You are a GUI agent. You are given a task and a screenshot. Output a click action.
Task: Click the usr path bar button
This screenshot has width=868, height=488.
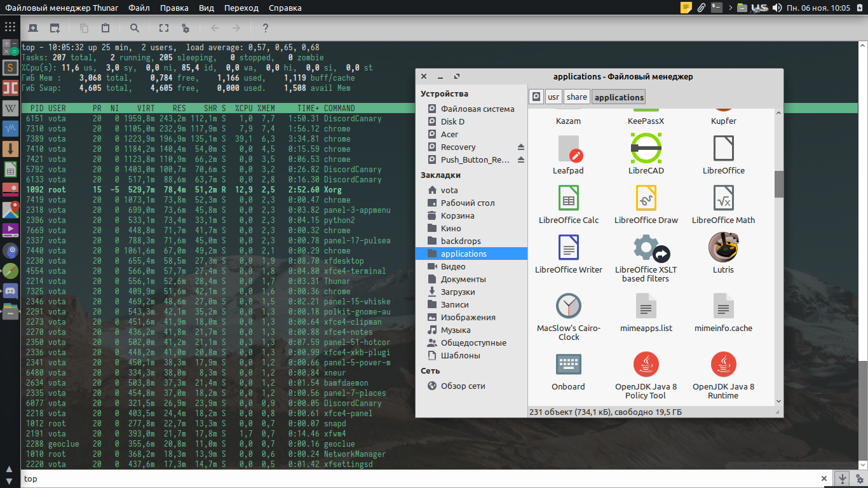(554, 97)
